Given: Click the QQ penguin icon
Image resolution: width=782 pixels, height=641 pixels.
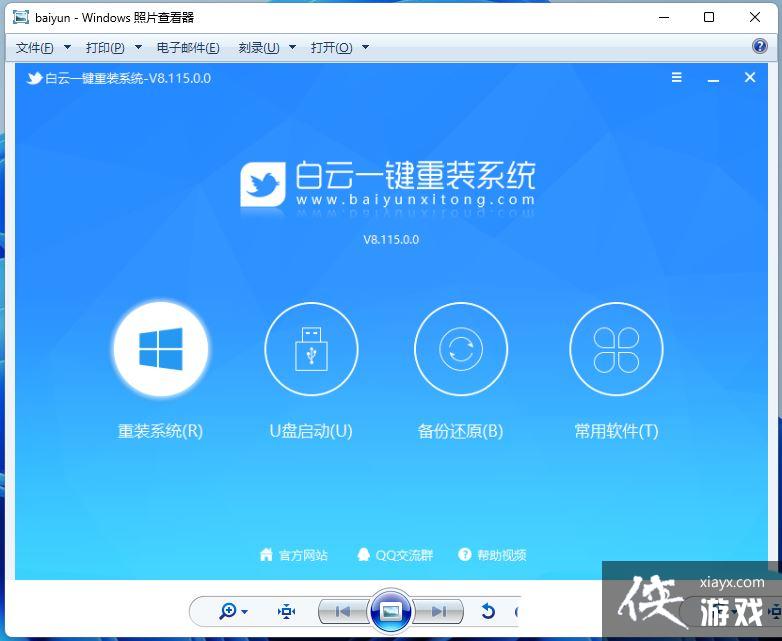Looking at the screenshot, I should 364,554.
